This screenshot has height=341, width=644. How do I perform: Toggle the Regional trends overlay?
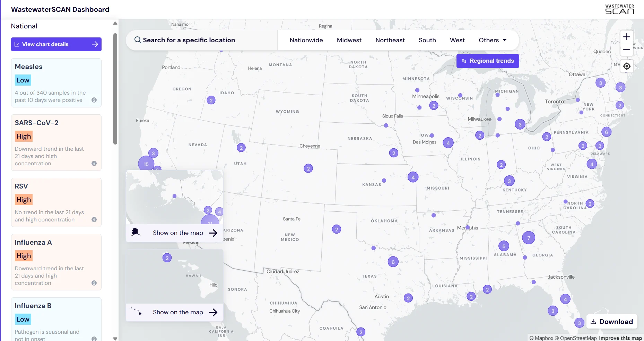(x=487, y=61)
